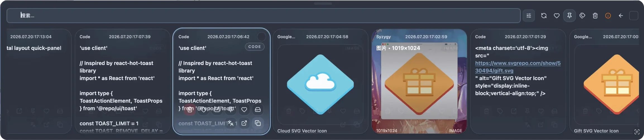Viewport: 644px width, 140px height.
Task: Click the drive icon on selected card
Action: pyautogui.click(x=258, y=110)
